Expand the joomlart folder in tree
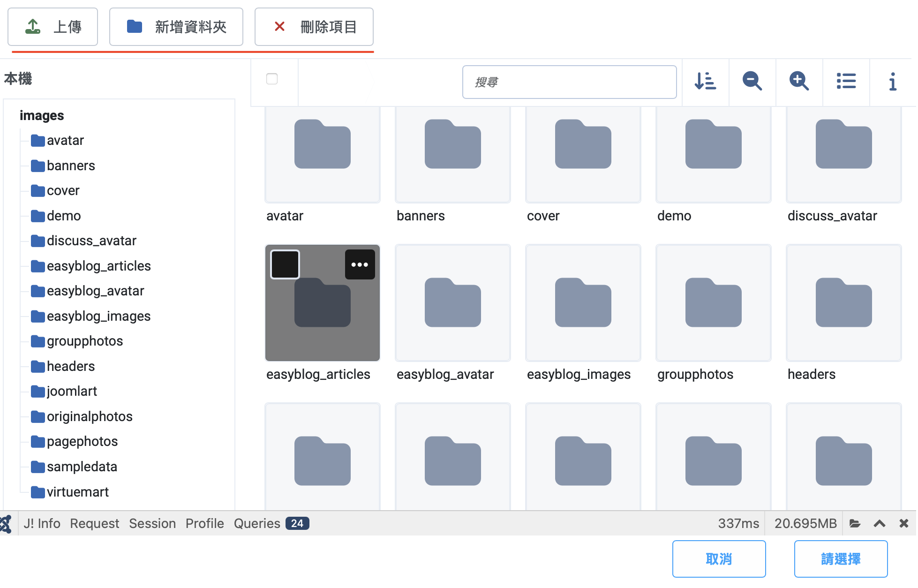This screenshot has height=588, width=918. click(x=71, y=391)
